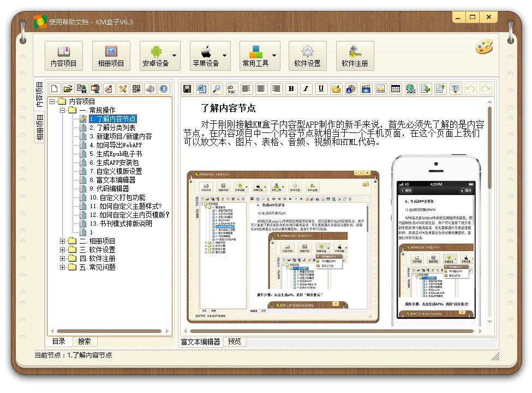Open the 常用工具 dropdown arrow

(274, 56)
